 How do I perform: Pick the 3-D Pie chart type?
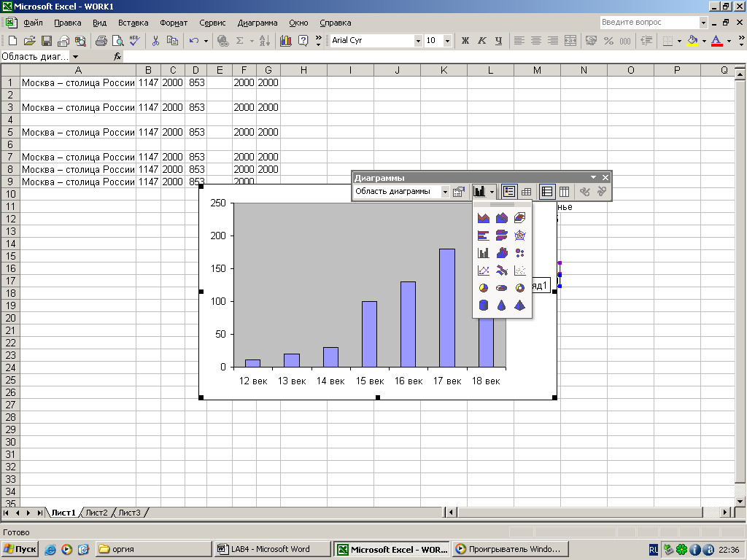pos(502,288)
